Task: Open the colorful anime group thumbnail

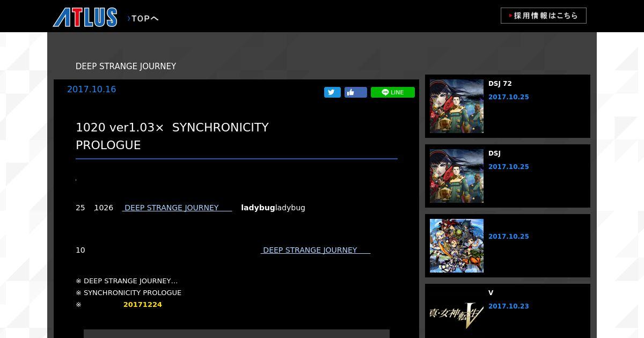Action: 457,246
